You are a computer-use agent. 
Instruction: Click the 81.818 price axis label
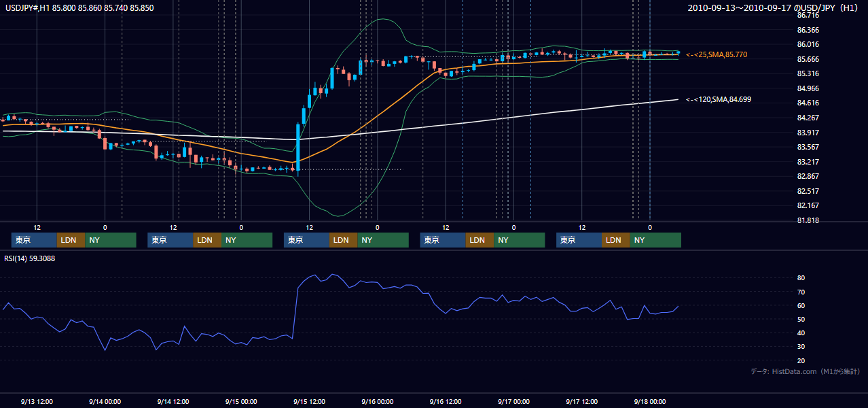807,220
